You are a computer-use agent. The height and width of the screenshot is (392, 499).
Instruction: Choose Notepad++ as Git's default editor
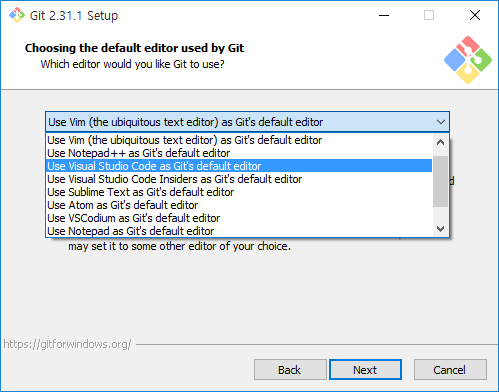pyautogui.click(x=239, y=153)
